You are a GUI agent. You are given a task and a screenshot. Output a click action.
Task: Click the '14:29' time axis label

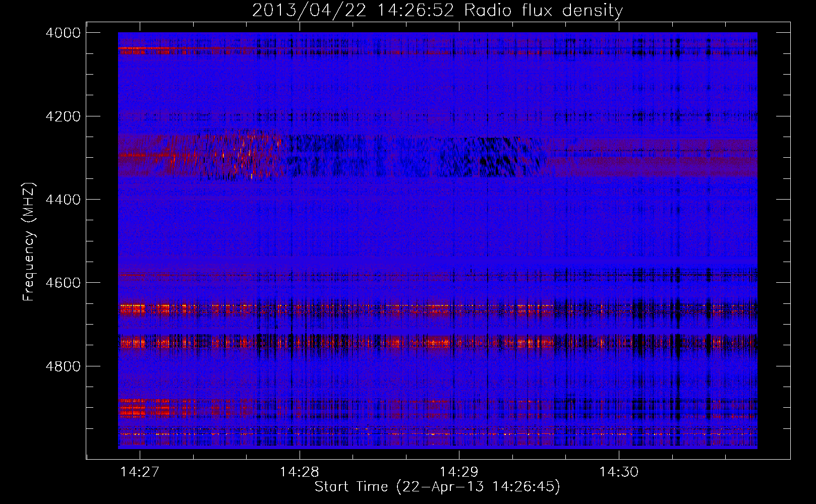(x=459, y=472)
